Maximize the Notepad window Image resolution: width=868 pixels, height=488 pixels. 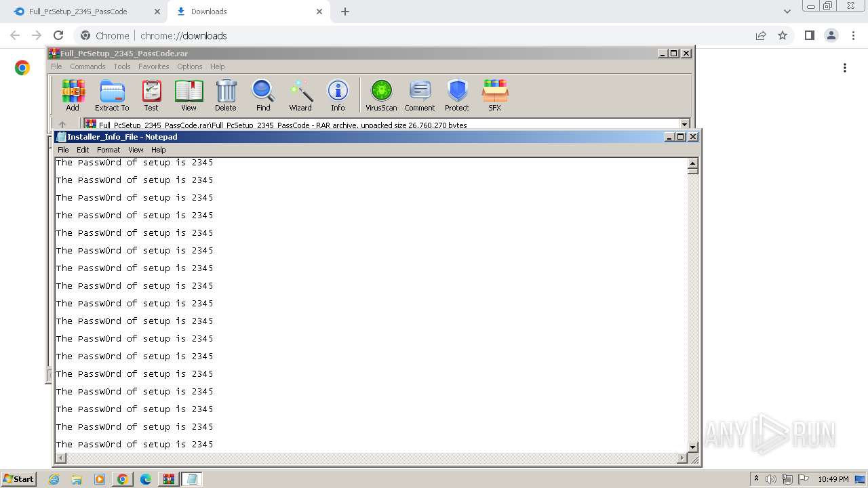[681, 136]
